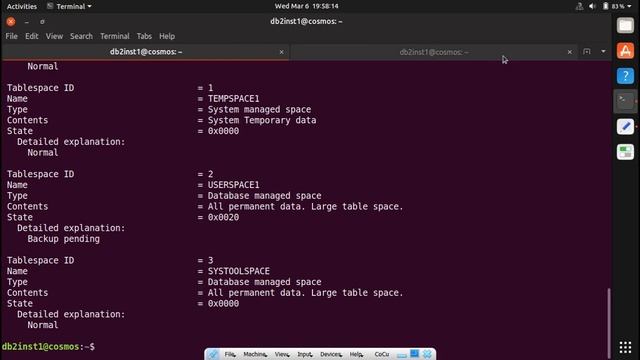Open the tab list dropdown arrow
The width and height of the screenshot is (640, 360).
[603, 52]
